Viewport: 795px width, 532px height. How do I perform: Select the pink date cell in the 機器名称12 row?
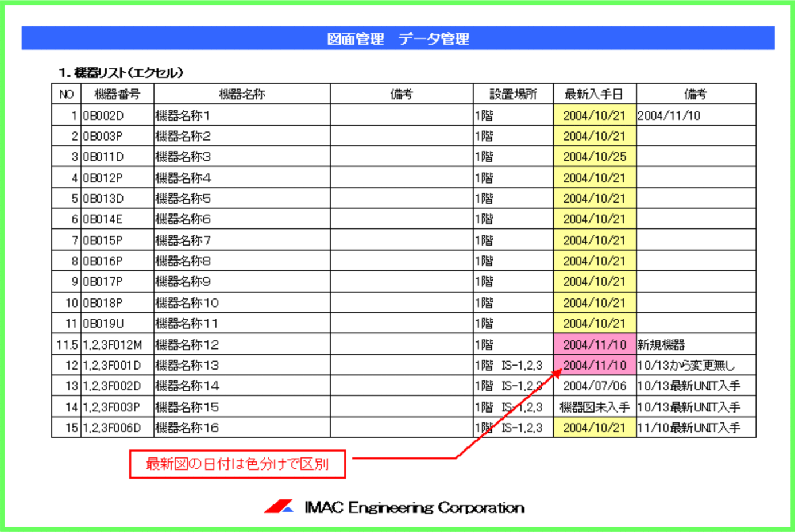[x=595, y=344]
